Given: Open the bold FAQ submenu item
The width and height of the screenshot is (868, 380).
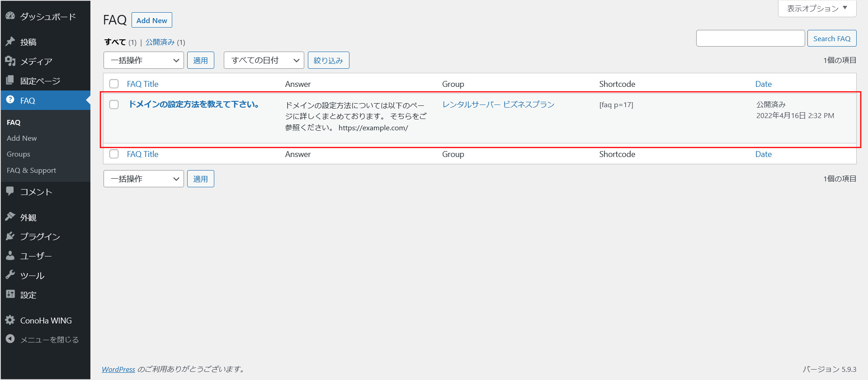Looking at the screenshot, I should coord(14,123).
